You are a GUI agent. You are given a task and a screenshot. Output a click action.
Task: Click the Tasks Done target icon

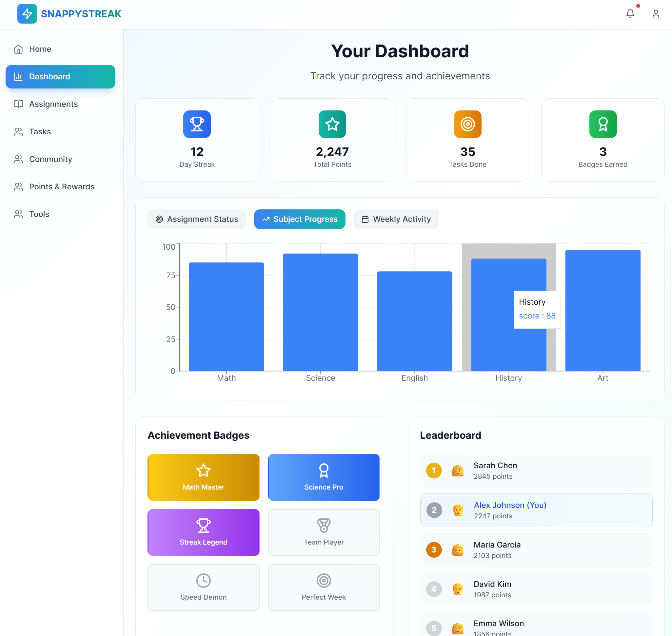pos(467,124)
